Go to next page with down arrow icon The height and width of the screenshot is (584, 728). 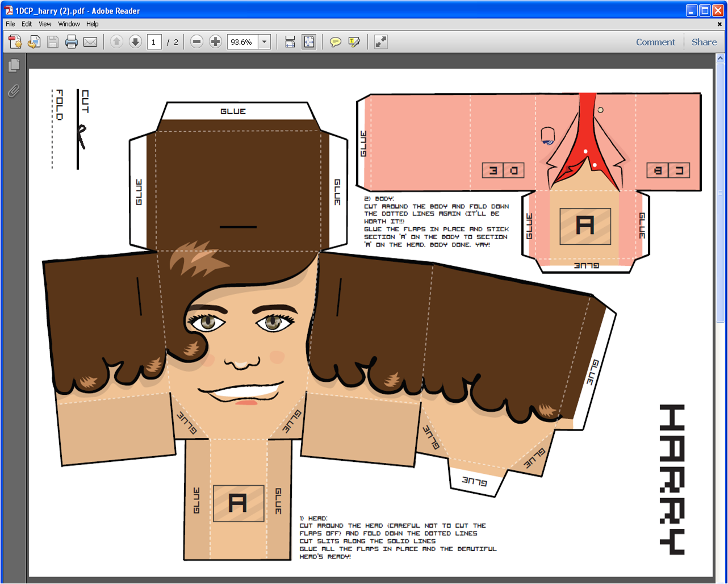[x=135, y=41]
